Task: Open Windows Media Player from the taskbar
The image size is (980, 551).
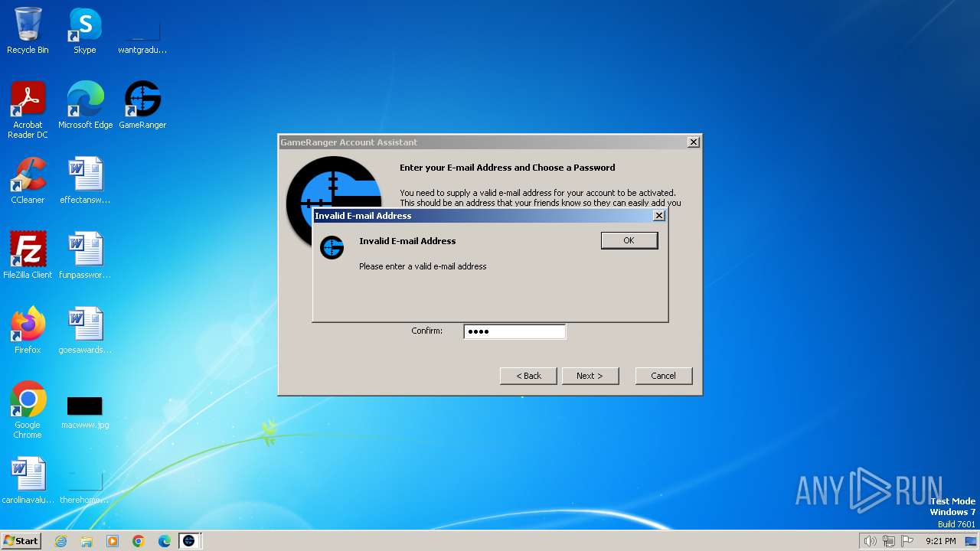Action: (x=113, y=541)
